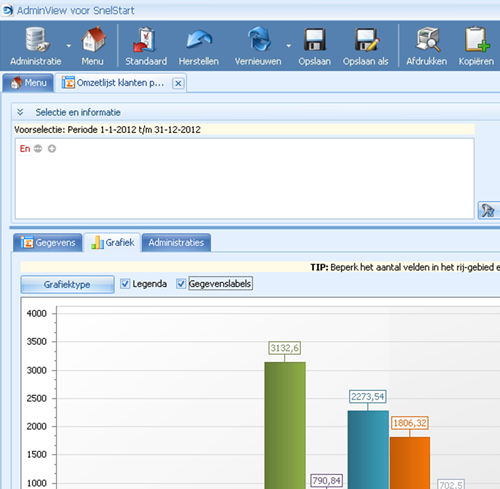Click the orange bar labeled 1806,32
The image size is (500, 489).
coord(410,463)
